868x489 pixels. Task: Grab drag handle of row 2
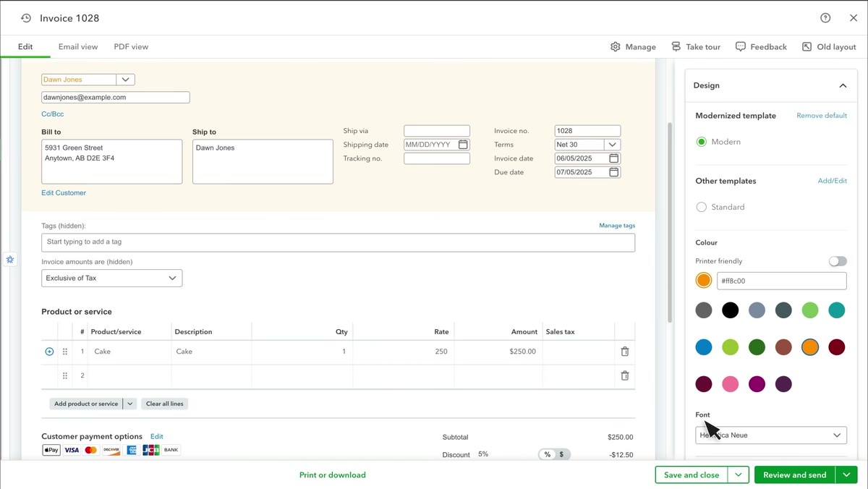tap(65, 375)
